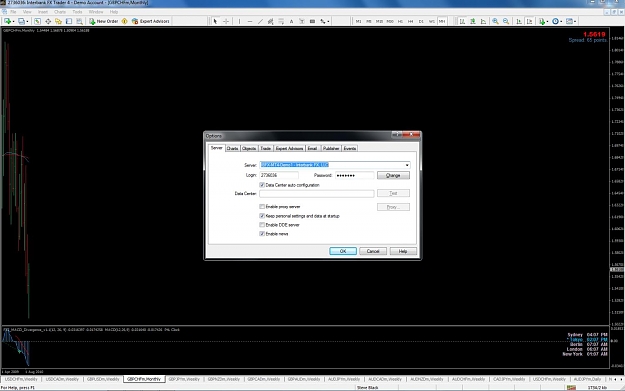Select the Fibonacci Retracement tool
This screenshot has width=625, height=391.
click(281, 21)
